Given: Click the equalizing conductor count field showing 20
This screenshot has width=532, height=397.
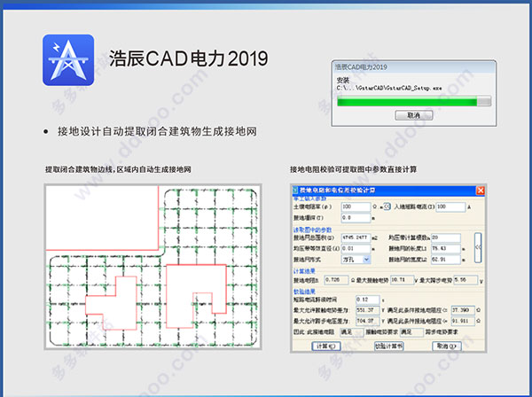Looking at the screenshot, I should pos(446,237).
